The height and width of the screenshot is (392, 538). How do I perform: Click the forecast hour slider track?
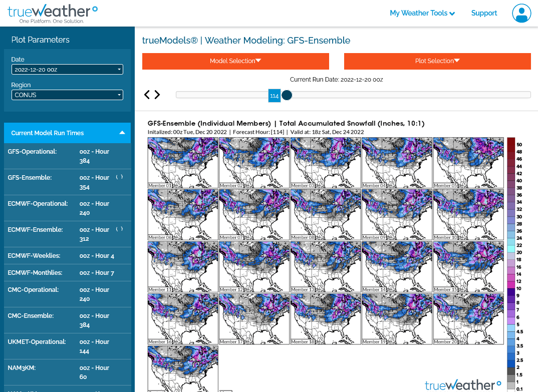click(353, 95)
